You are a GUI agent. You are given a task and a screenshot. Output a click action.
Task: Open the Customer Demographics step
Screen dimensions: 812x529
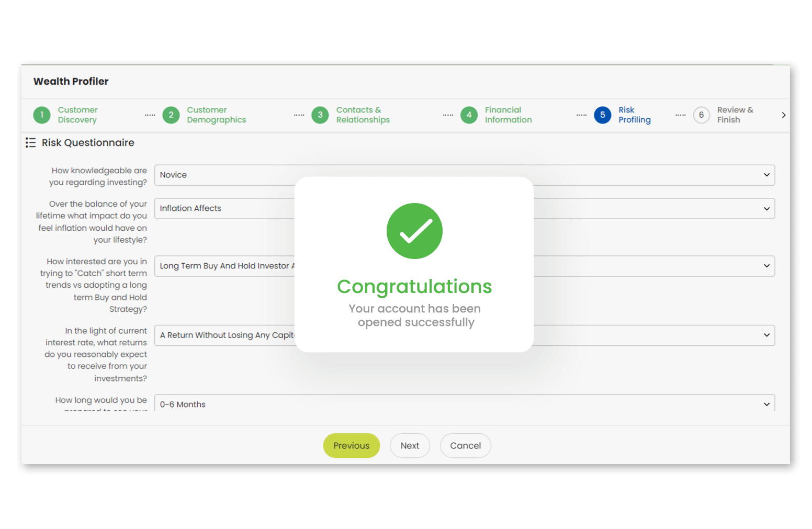(x=217, y=115)
